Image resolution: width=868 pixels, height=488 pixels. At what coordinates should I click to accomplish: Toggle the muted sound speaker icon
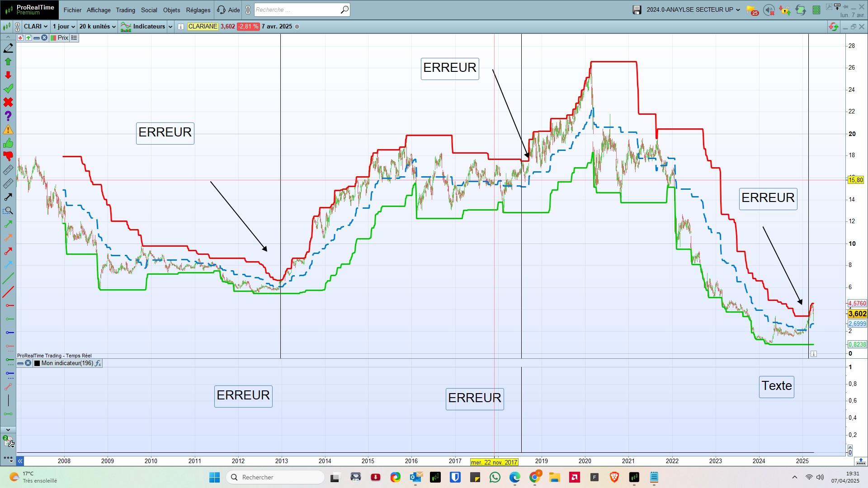769,10
